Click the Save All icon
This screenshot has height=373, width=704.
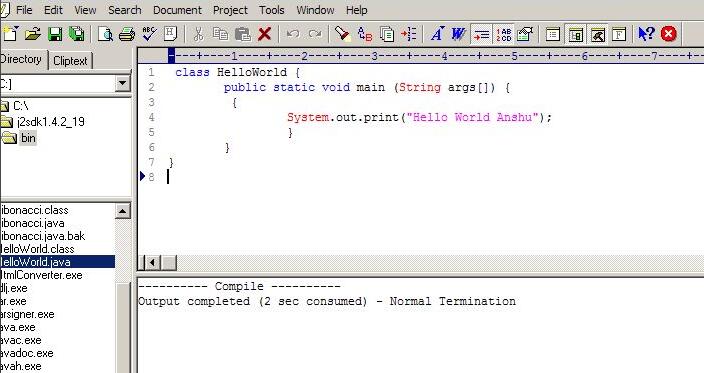pyautogui.click(x=77, y=34)
